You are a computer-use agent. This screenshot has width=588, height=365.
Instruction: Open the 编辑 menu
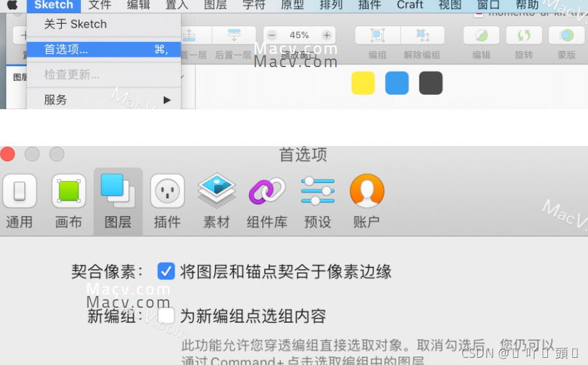click(x=138, y=5)
